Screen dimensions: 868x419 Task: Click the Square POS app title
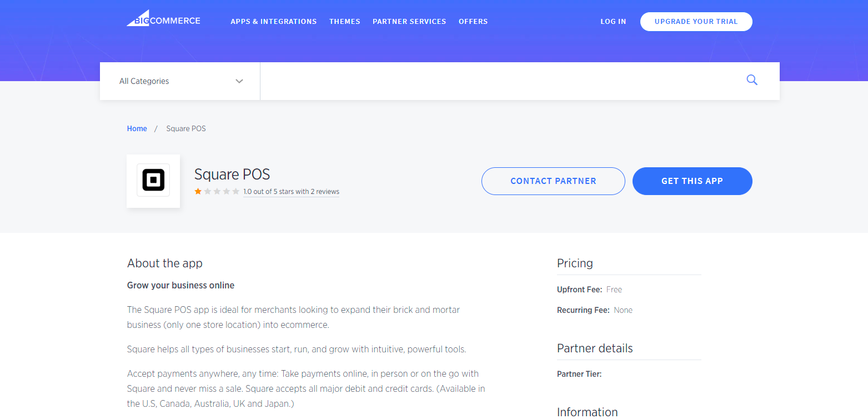[x=232, y=174]
